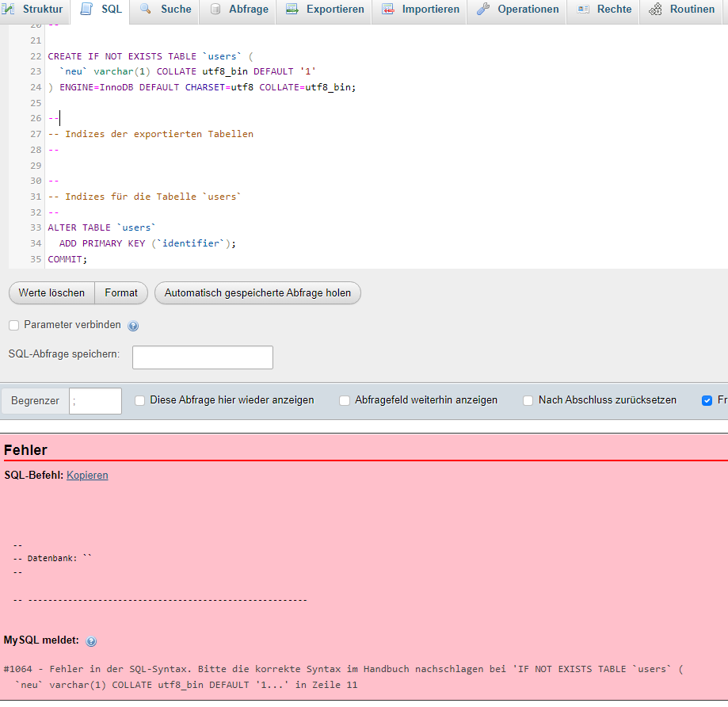The height and width of the screenshot is (707, 728).
Task: Click the Abfrage database icon
Action: tap(215, 10)
